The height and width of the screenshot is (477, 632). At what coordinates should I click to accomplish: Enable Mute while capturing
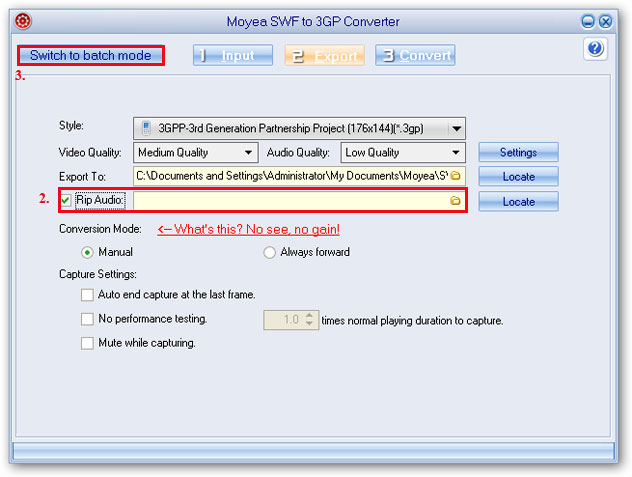[x=87, y=344]
